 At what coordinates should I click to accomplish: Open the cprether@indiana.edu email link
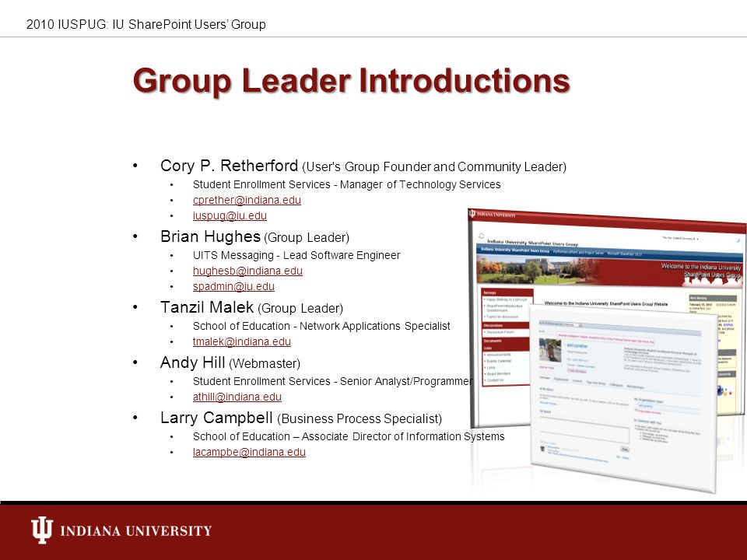pos(247,200)
